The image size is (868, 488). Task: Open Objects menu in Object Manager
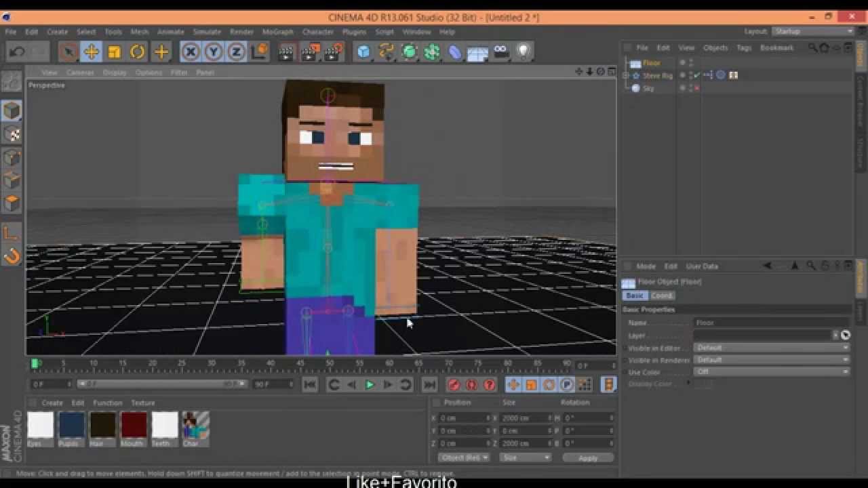click(x=715, y=48)
